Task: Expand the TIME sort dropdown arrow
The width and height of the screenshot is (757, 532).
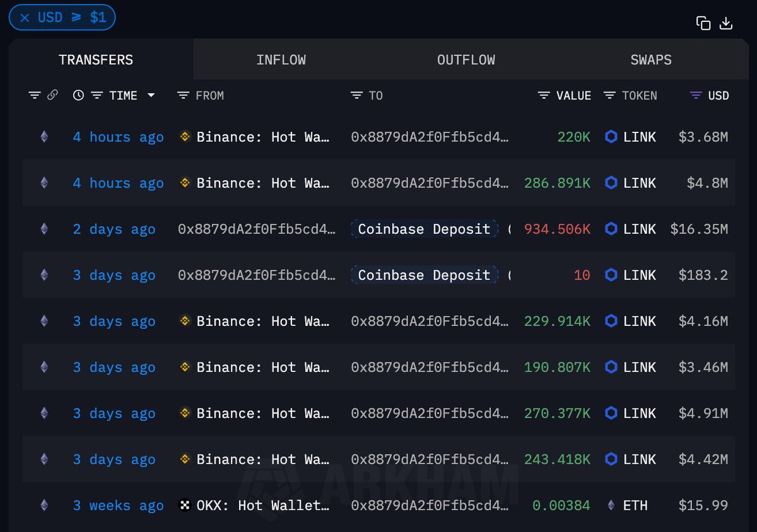Action: tap(151, 95)
